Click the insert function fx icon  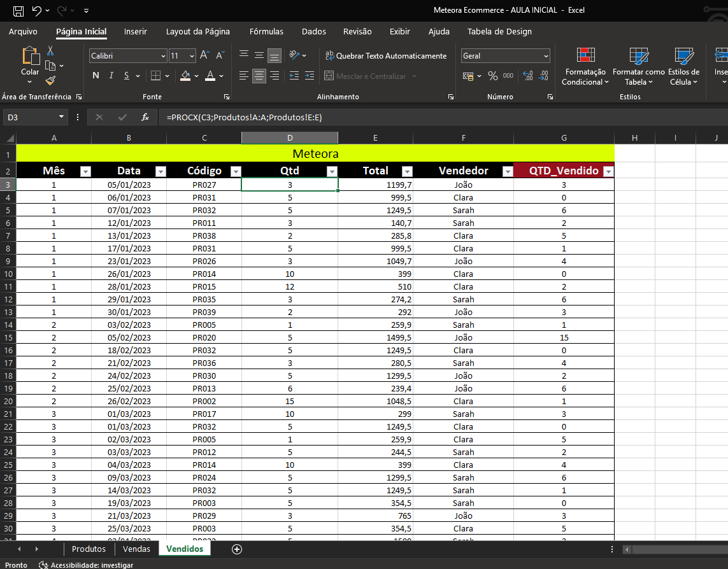145,117
